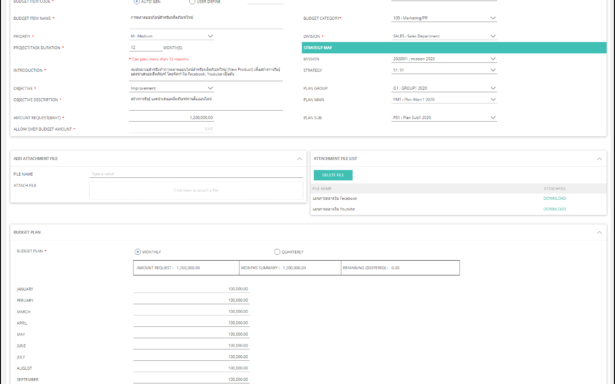615x384 pixels.
Task: Edit the May budget amount
Action: tap(191, 335)
